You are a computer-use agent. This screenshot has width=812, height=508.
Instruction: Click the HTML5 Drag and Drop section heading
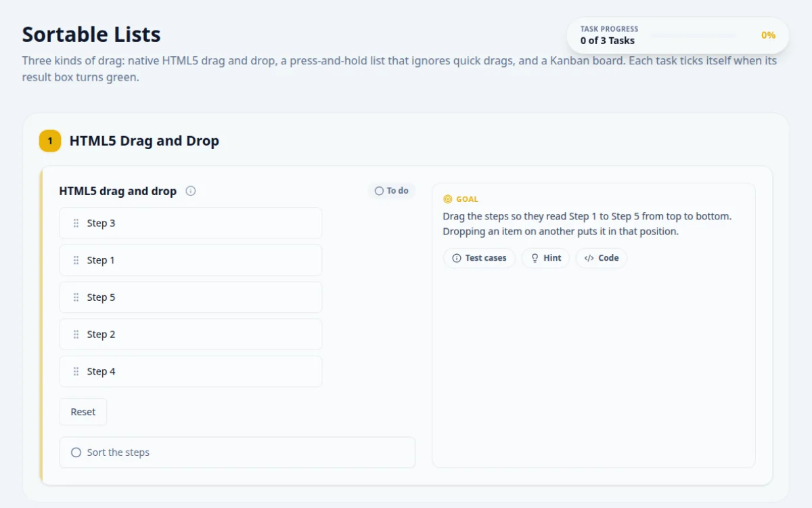pos(144,141)
